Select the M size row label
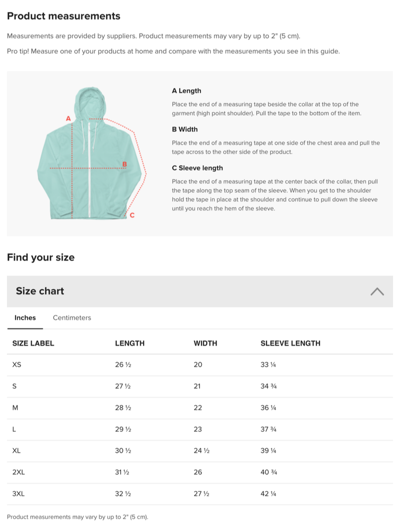Screen dimensions: 399x532 click(15, 408)
